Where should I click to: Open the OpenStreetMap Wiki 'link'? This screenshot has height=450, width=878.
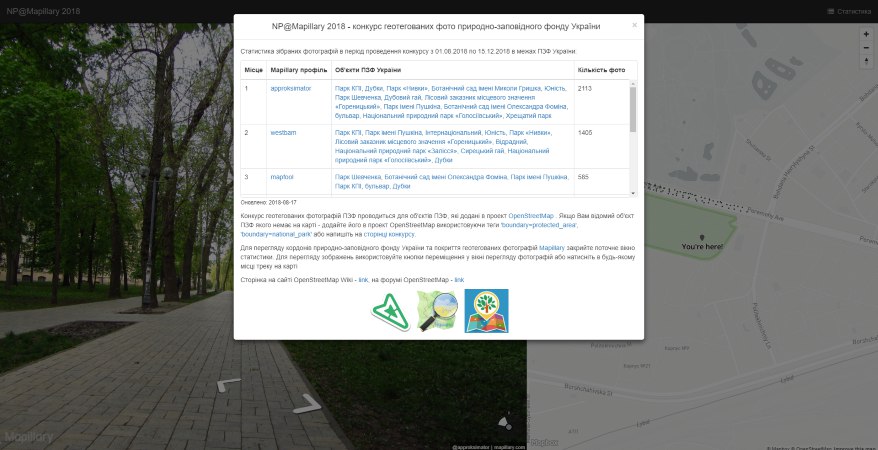coord(363,280)
